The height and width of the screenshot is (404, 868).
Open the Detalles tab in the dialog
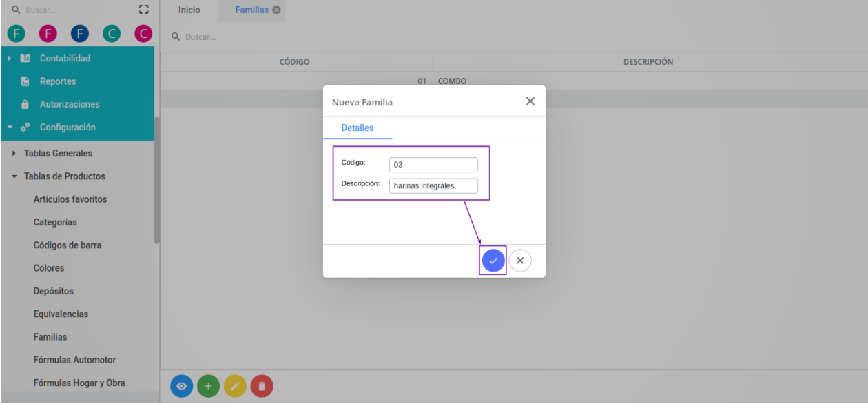[x=358, y=128]
